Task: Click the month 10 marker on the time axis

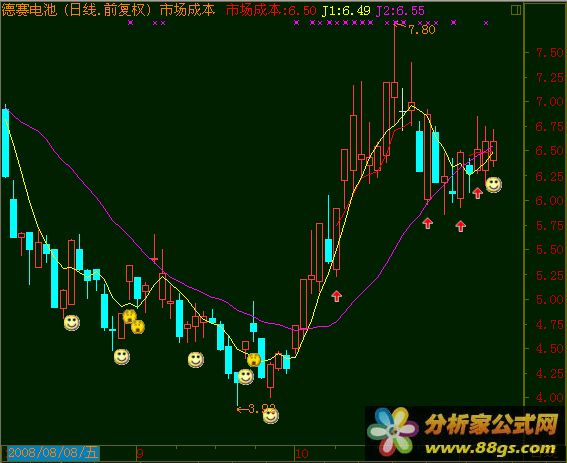Action: 301,453
